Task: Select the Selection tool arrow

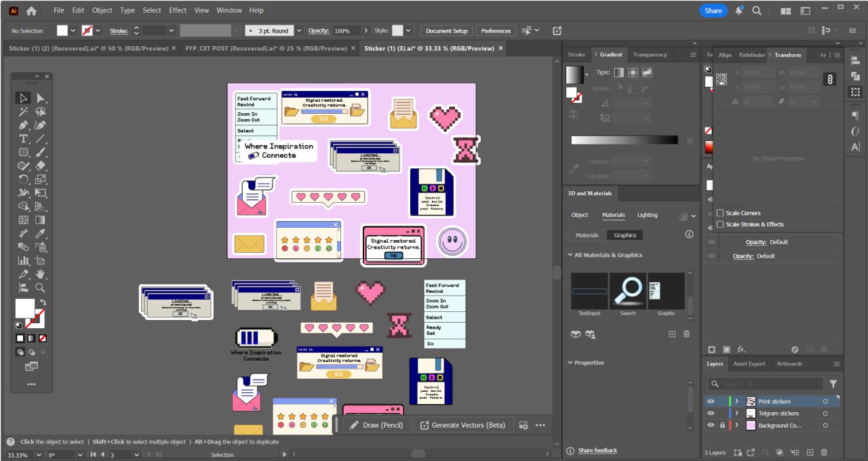Action: [x=24, y=98]
